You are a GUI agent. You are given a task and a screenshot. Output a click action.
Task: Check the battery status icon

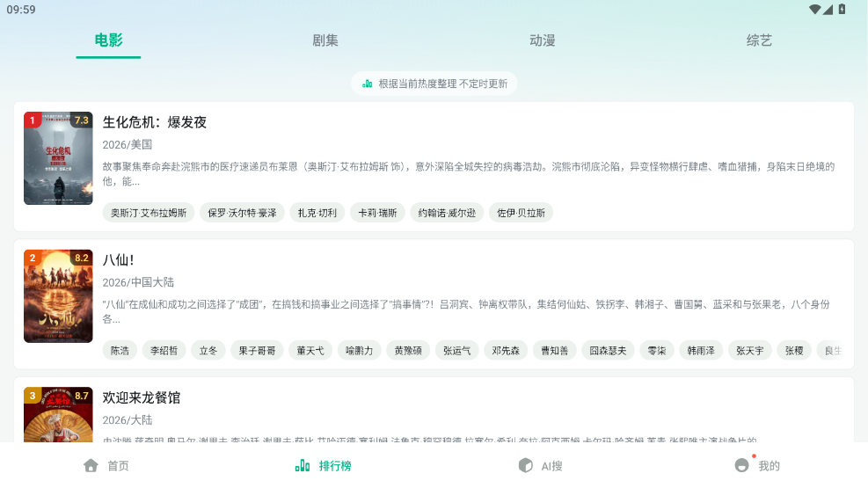tap(842, 9)
